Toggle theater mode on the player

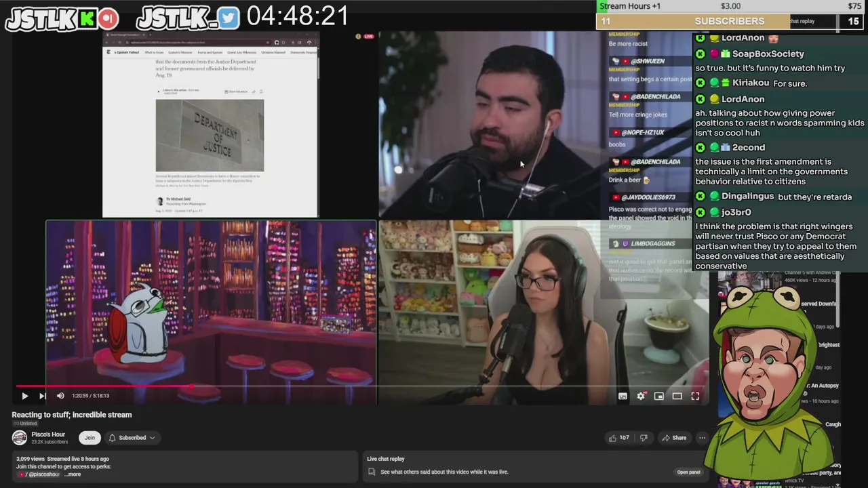pyautogui.click(x=677, y=396)
